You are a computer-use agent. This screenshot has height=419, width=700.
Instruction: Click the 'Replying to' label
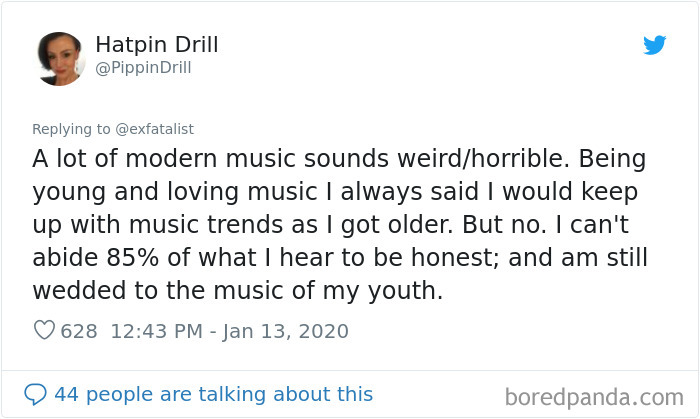71,129
